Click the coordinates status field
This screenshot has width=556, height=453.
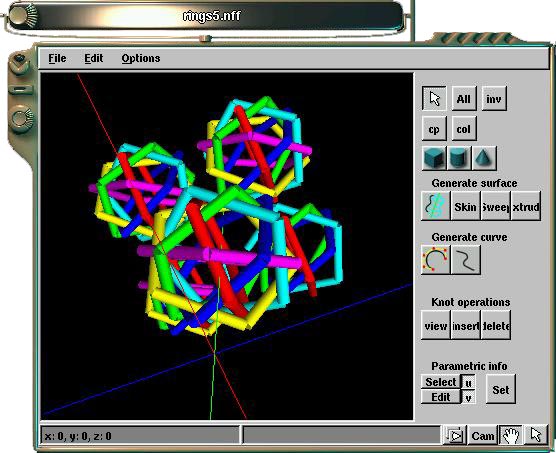(140, 435)
